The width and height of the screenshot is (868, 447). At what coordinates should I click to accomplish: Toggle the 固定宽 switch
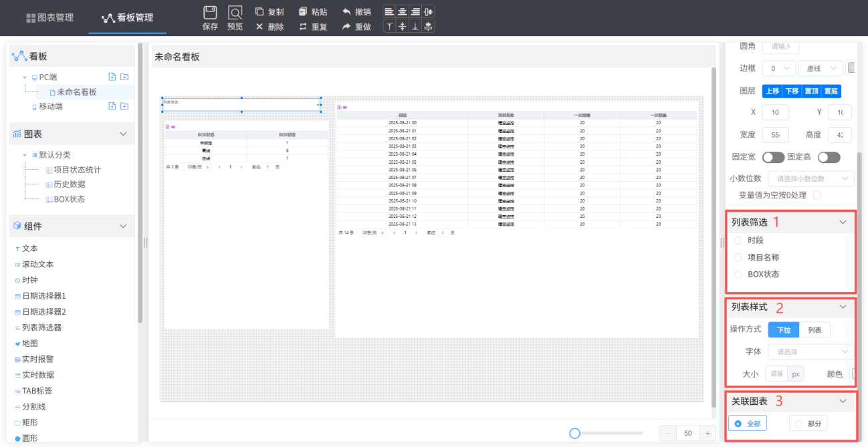point(773,158)
